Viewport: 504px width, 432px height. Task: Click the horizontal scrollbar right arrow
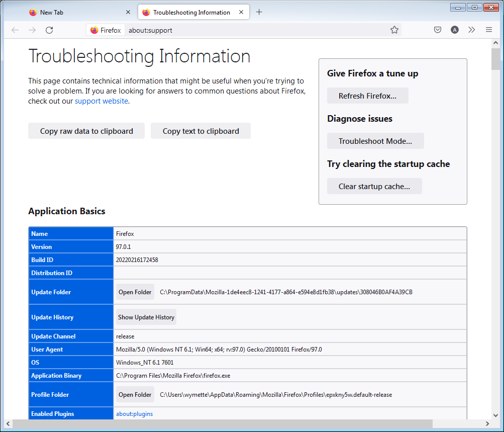[x=487, y=423]
